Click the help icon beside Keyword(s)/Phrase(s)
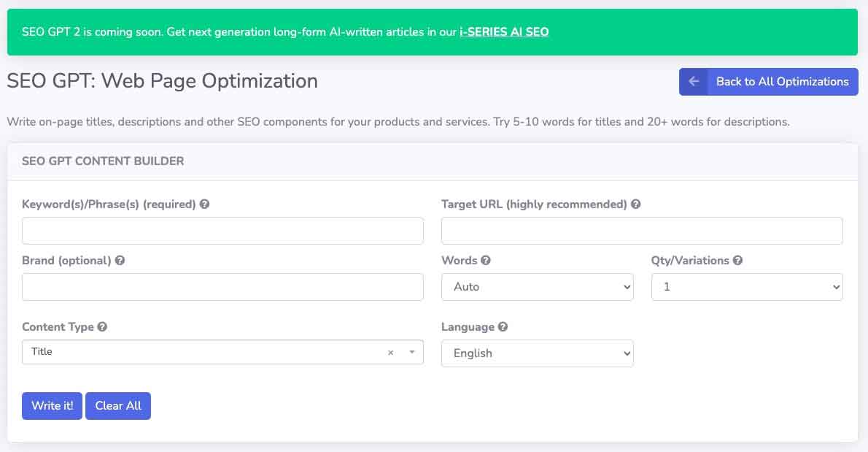This screenshot has height=452, width=868. [x=205, y=204]
